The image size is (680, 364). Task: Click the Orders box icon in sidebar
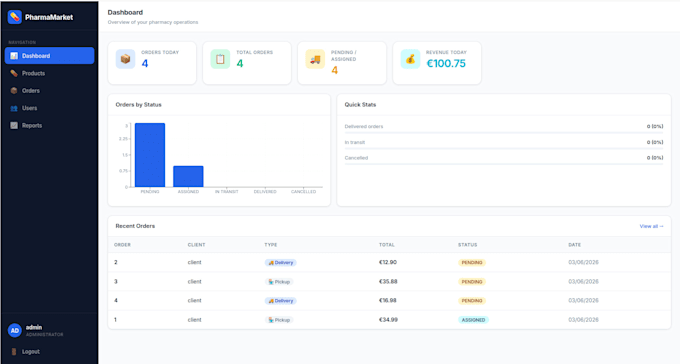[x=14, y=91]
